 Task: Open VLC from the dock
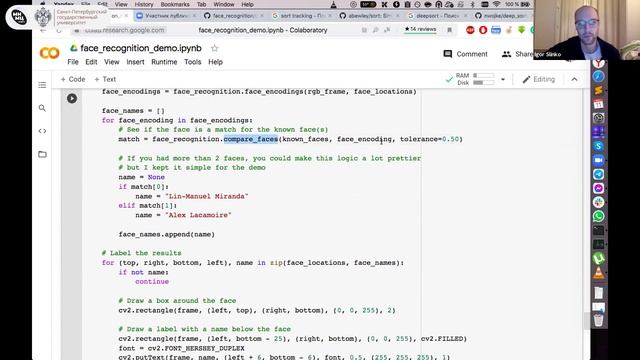coord(598,272)
